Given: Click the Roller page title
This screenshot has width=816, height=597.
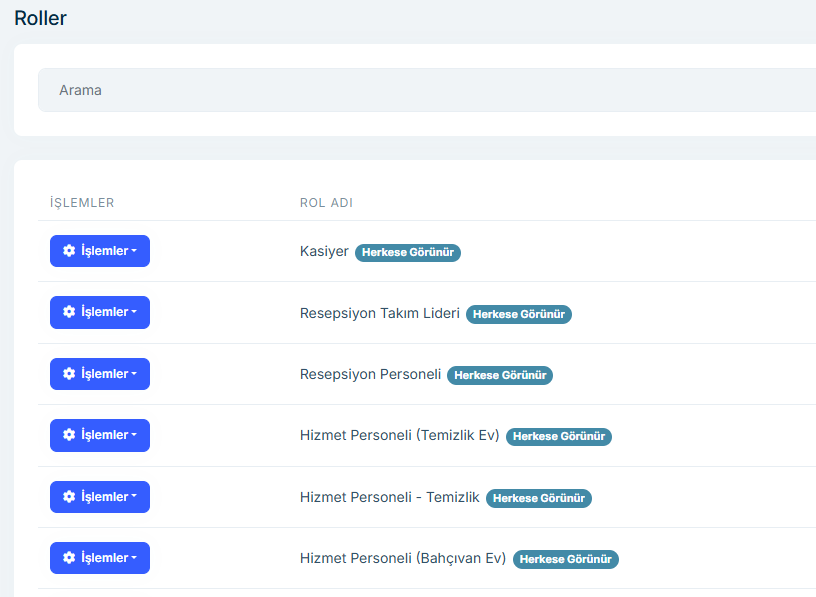Looking at the screenshot, I should pyautogui.click(x=40, y=18).
